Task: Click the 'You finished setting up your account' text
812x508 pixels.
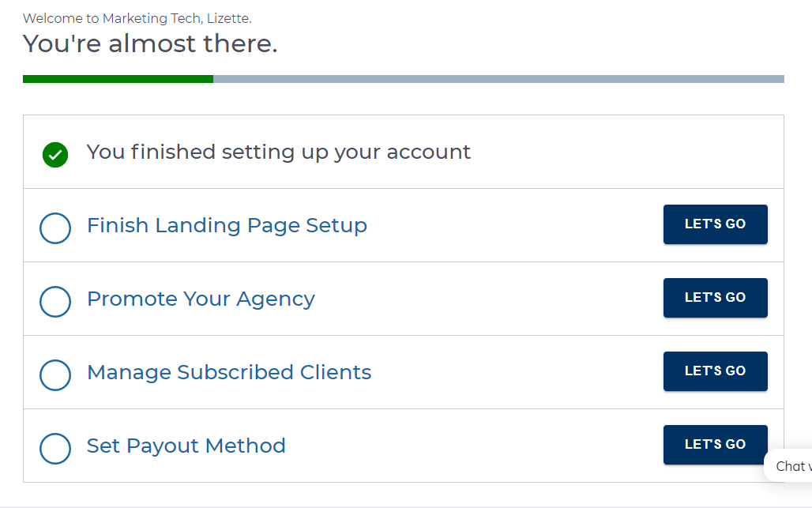Action: click(x=279, y=152)
